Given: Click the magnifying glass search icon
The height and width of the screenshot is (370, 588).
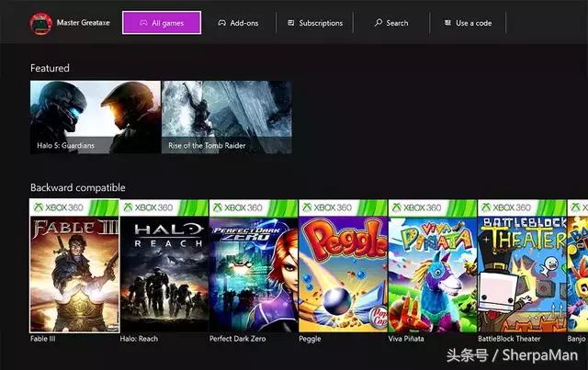Looking at the screenshot, I should (x=379, y=23).
